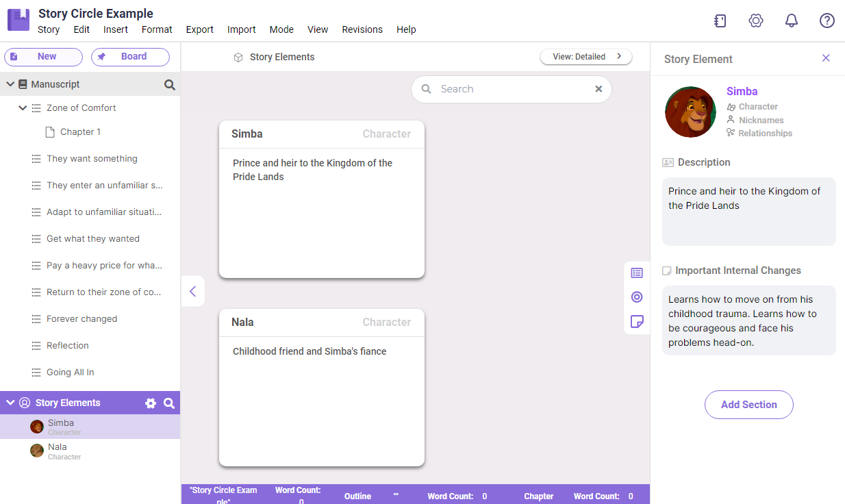Collapse the left sidebar with arrow
845x504 pixels.
point(192,291)
